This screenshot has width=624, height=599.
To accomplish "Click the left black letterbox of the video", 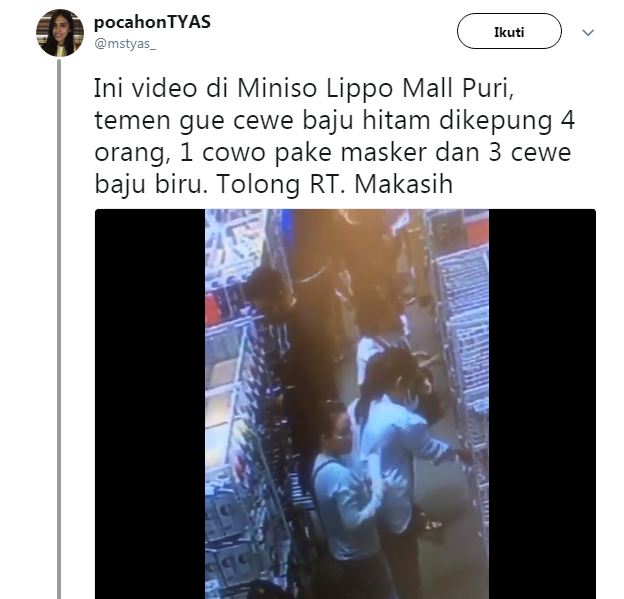I will (x=150, y=404).
